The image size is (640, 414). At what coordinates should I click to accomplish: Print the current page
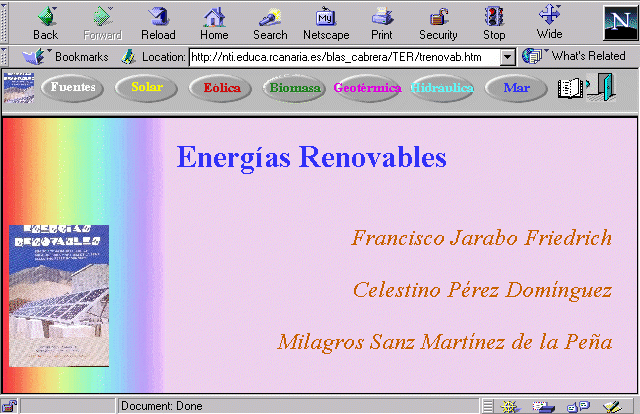point(381,22)
